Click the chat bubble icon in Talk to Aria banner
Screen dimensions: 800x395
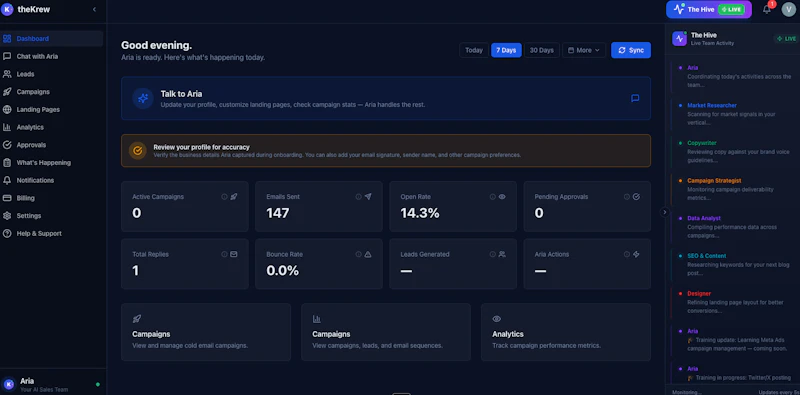635,98
